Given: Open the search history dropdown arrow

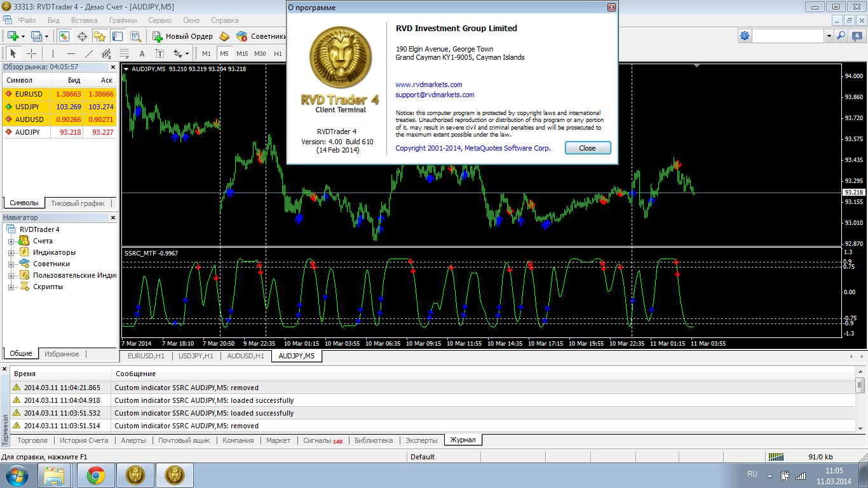Looking at the screenshot, I should point(829,36).
